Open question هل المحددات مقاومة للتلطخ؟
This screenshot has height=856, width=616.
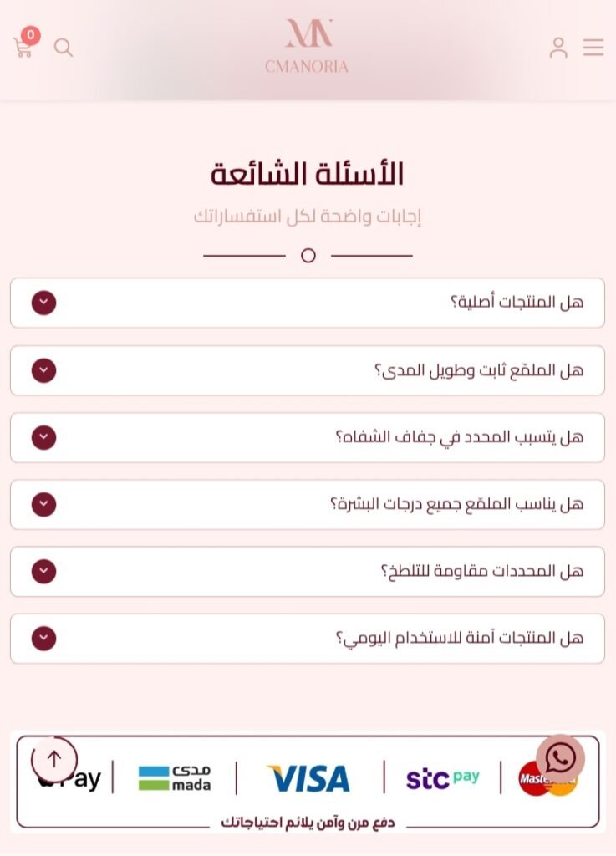pos(481,572)
